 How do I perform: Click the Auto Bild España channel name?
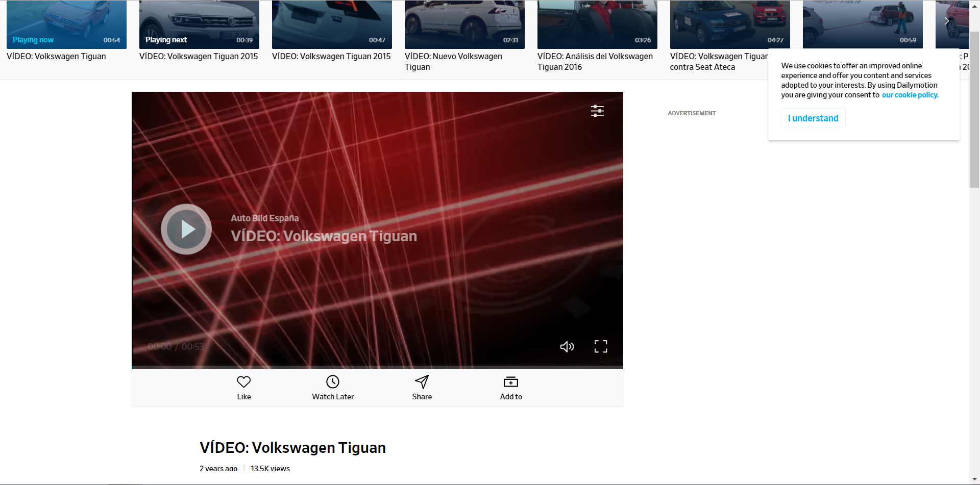[264, 218]
